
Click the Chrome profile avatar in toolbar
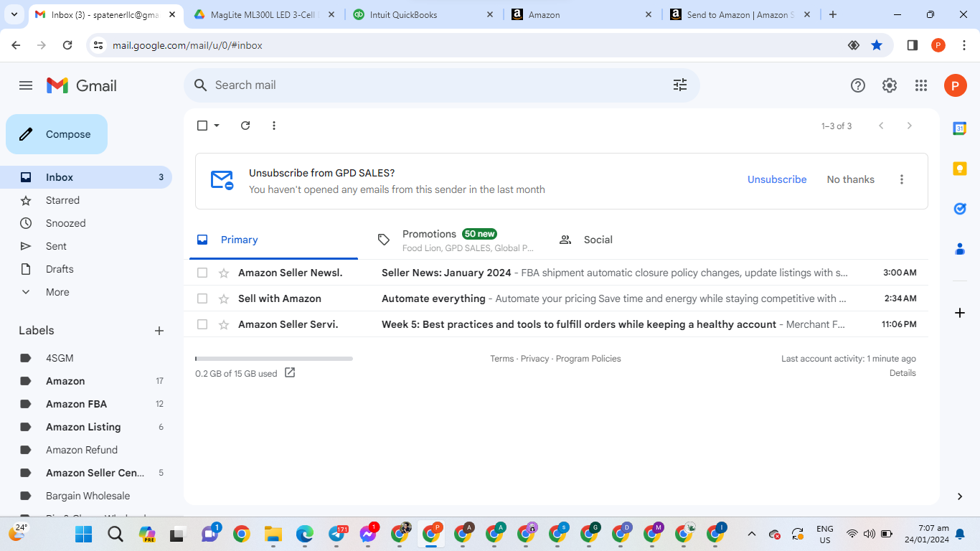938,45
